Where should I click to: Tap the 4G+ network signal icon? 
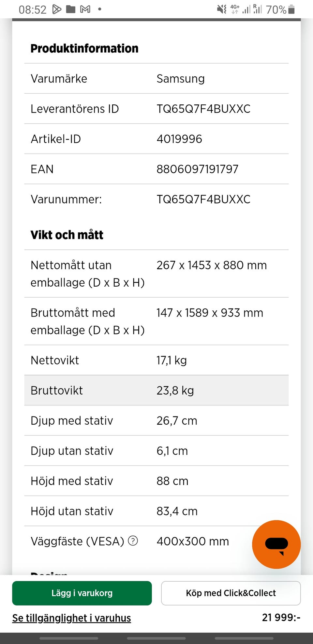point(235,9)
